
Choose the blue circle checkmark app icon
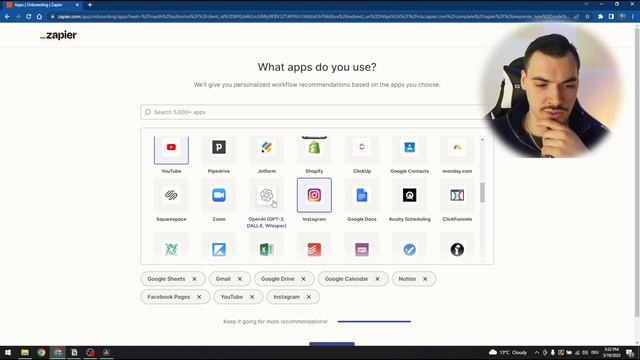[x=409, y=249]
